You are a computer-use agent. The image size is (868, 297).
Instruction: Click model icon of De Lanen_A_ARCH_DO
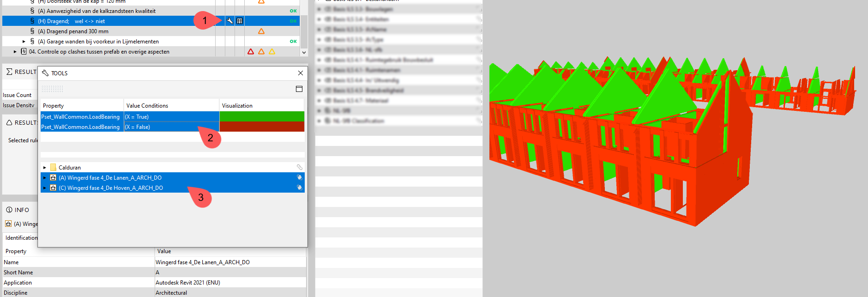(x=53, y=177)
